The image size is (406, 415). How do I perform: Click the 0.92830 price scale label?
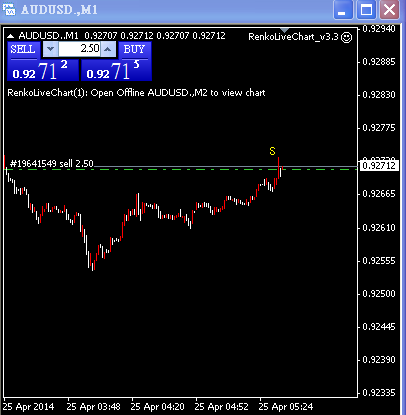[378, 95]
